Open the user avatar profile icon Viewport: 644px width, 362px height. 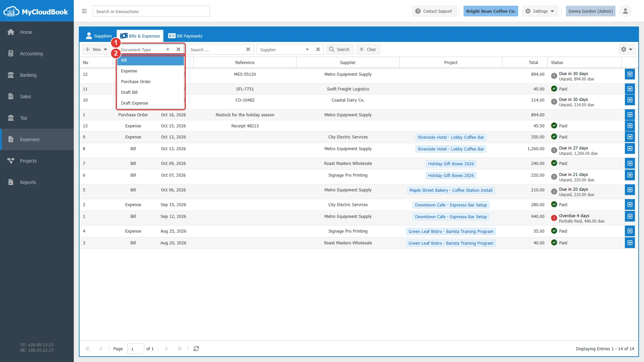point(625,11)
